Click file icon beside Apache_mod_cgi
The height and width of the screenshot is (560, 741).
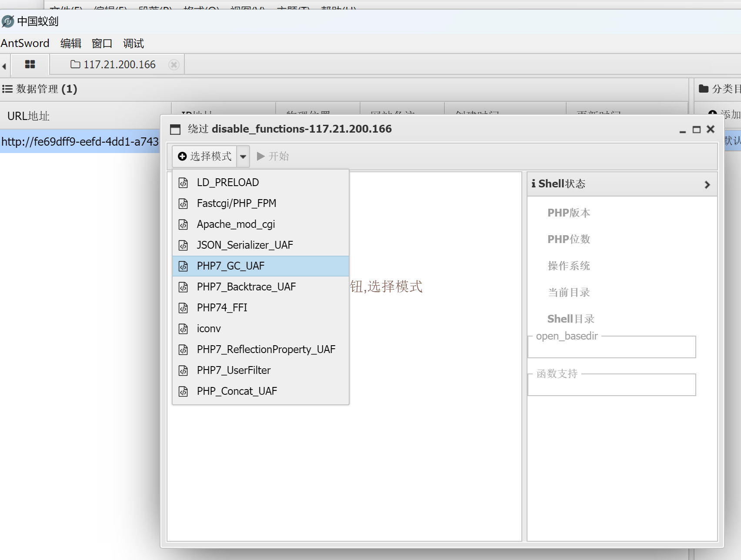[183, 224]
